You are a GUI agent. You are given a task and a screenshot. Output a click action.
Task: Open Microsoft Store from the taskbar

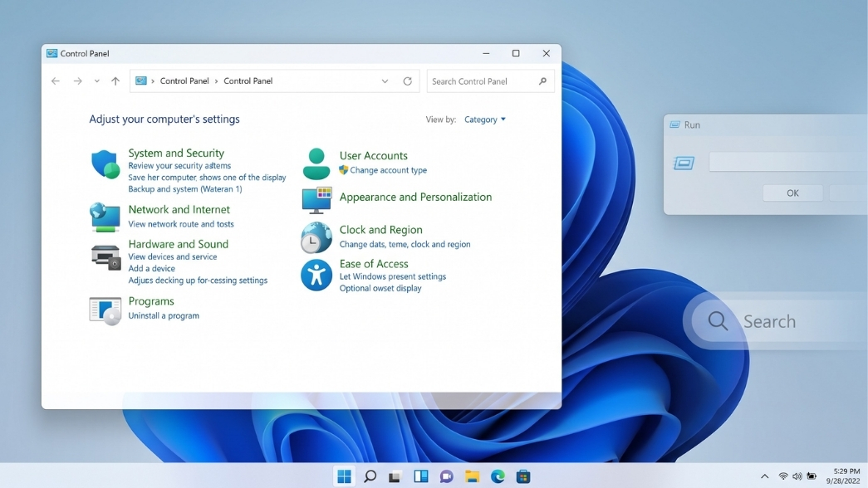click(523, 476)
